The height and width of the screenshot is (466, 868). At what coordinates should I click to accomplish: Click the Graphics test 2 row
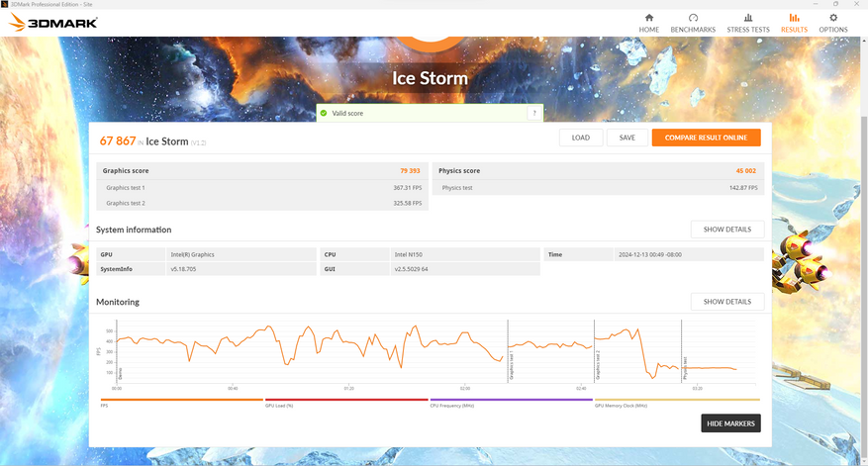tap(262, 203)
